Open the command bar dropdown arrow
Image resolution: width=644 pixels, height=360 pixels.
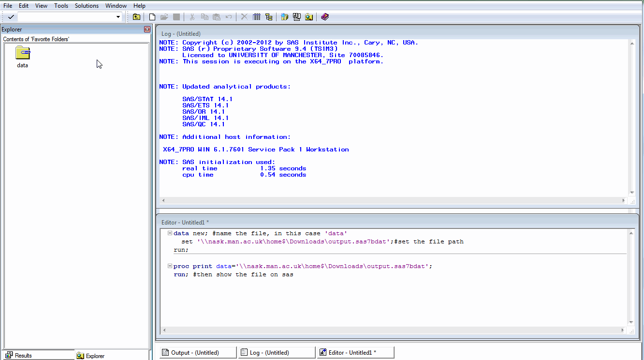(117, 16)
